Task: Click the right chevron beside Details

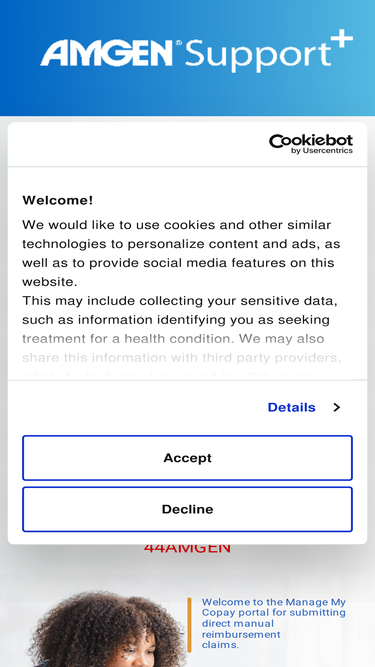Action: click(337, 408)
